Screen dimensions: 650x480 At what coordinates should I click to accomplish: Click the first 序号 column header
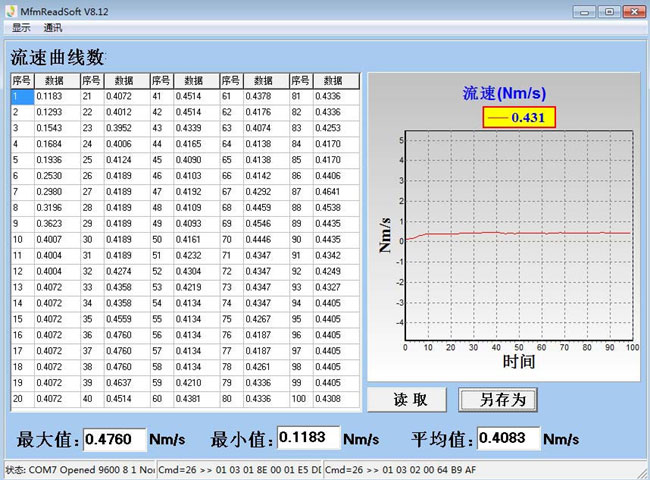point(21,80)
